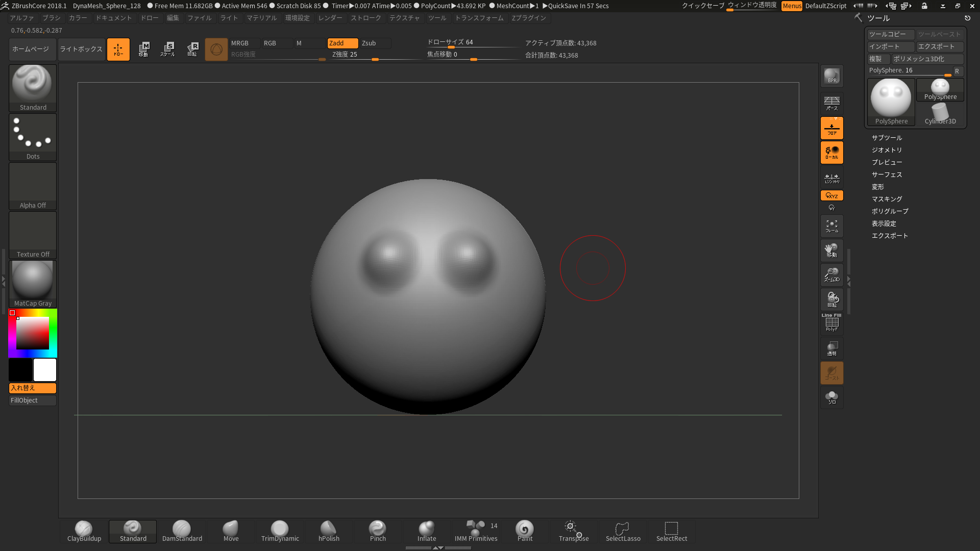The height and width of the screenshot is (551, 980).
Task: Select the hPolish brush tool
Action: pos(329,531)
